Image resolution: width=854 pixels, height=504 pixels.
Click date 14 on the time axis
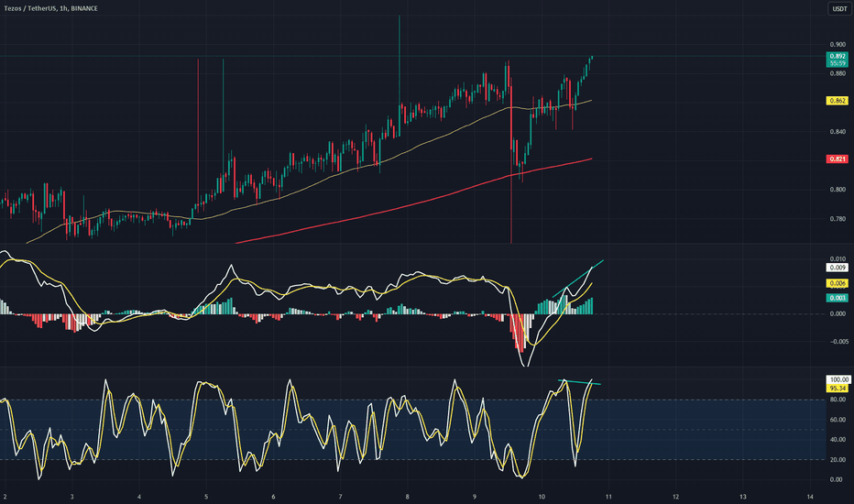pos(810,496)
